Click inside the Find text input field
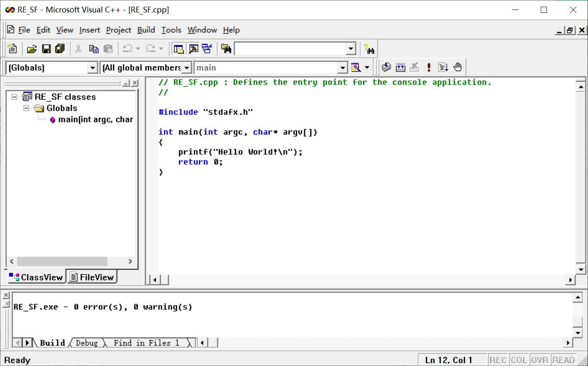This screenshot has height=366, width=588. 291,49
